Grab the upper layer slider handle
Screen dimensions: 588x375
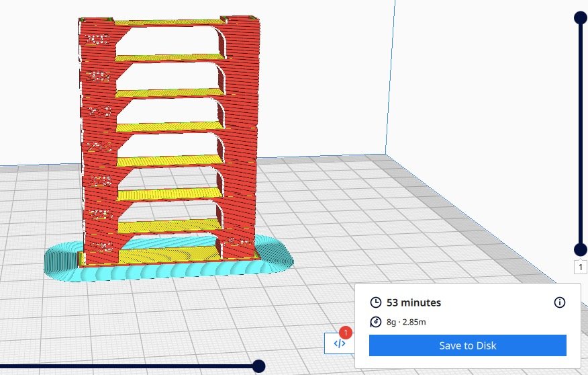(581, 18)
